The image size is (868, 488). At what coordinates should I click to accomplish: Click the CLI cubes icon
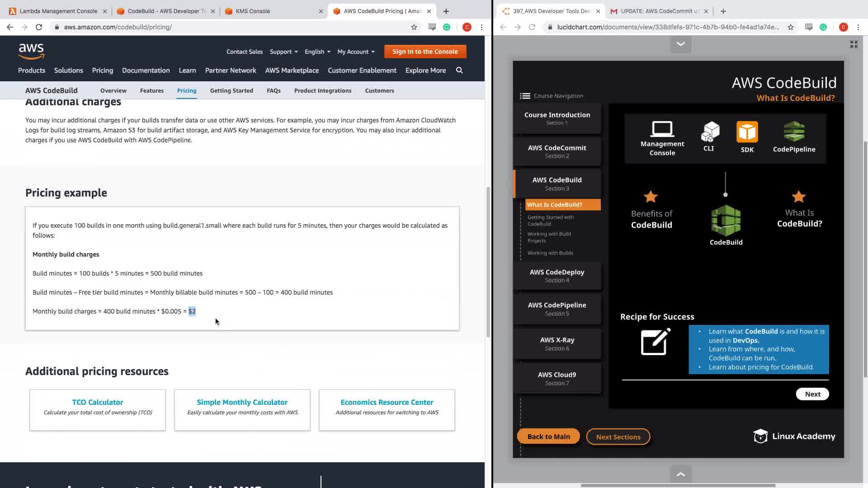point(710,132)
